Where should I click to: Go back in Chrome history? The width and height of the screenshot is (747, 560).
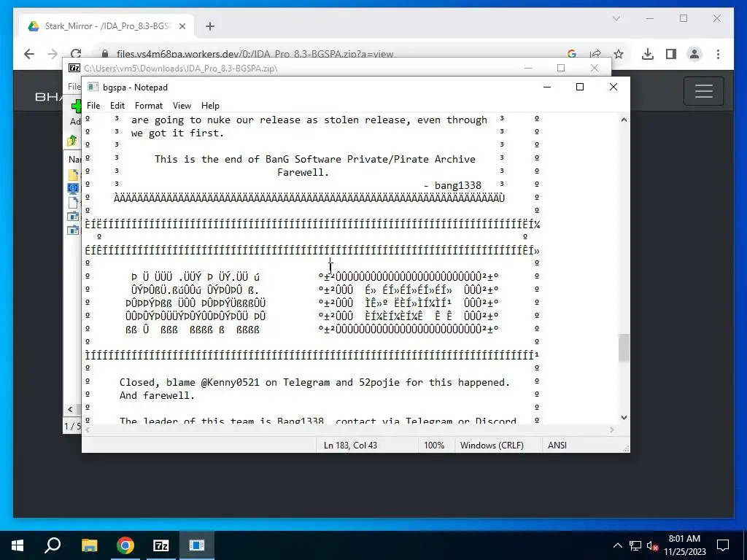coord(29,54)
